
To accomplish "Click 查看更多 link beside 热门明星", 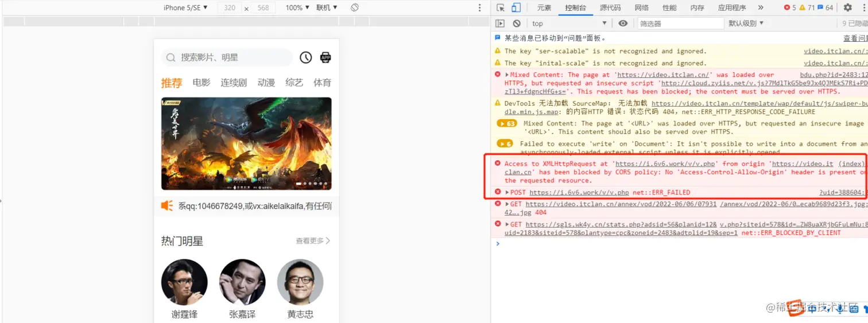I will [x=313, y=241].
